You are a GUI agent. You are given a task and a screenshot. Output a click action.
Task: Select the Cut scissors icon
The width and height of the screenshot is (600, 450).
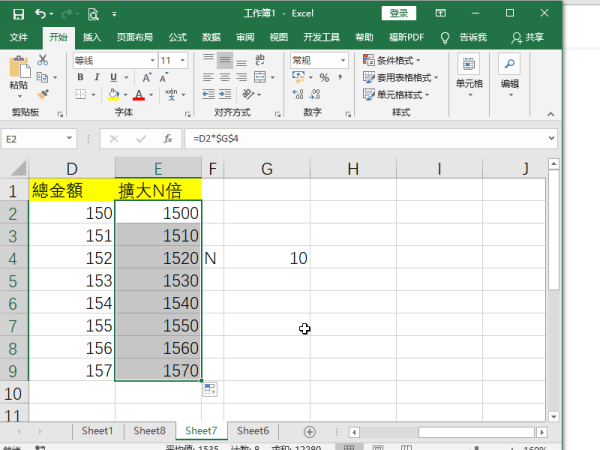pyautogui.click(x=42, y=60)
